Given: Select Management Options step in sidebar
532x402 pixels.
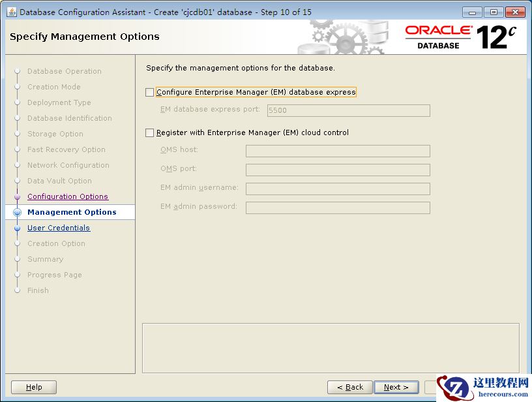Looking at the screenshot, I should pos(72,212).
